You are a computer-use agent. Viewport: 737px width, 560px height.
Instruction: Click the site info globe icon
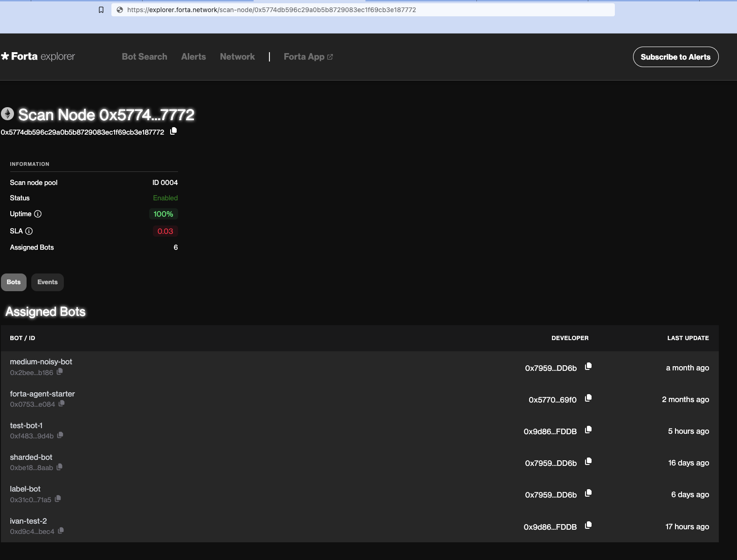(120, 10)
